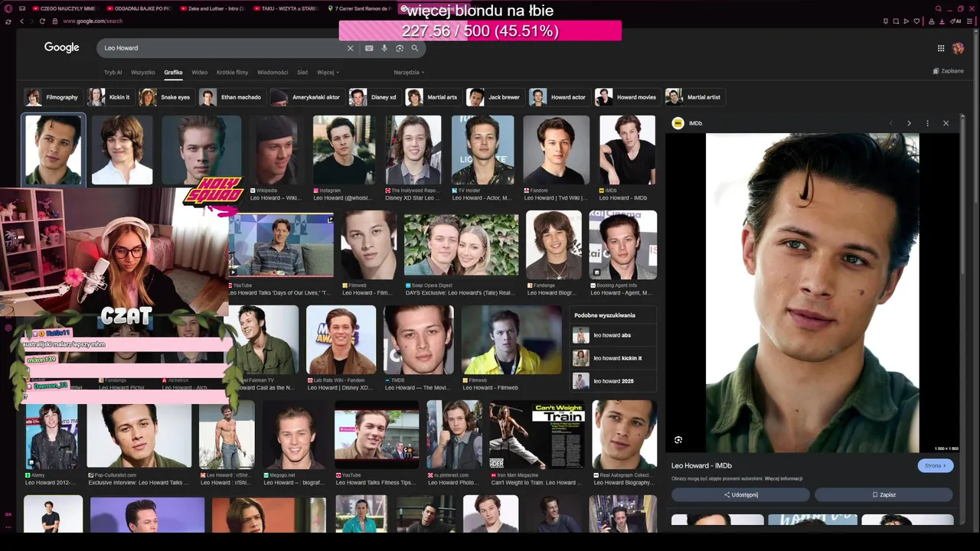The width and height of the screenshot is (980, 551).
Task: Open the large IMDb preview image
Action: (x=812, y=293)
